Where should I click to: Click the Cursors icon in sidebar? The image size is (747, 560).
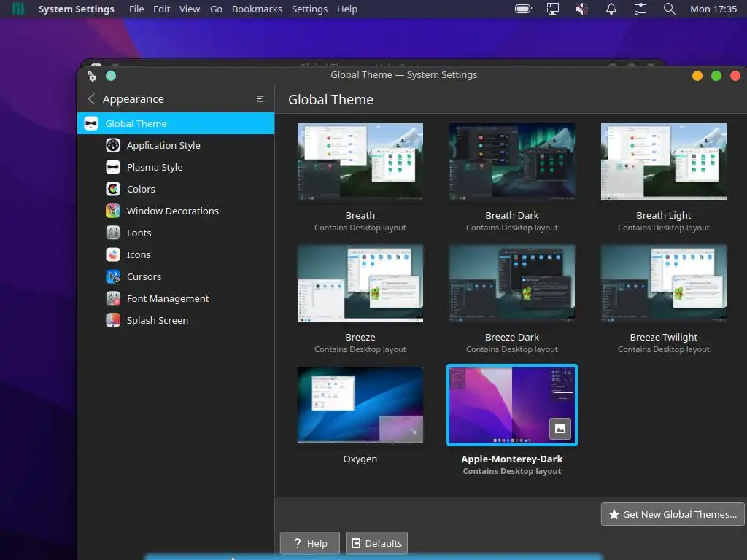(113, 276)
